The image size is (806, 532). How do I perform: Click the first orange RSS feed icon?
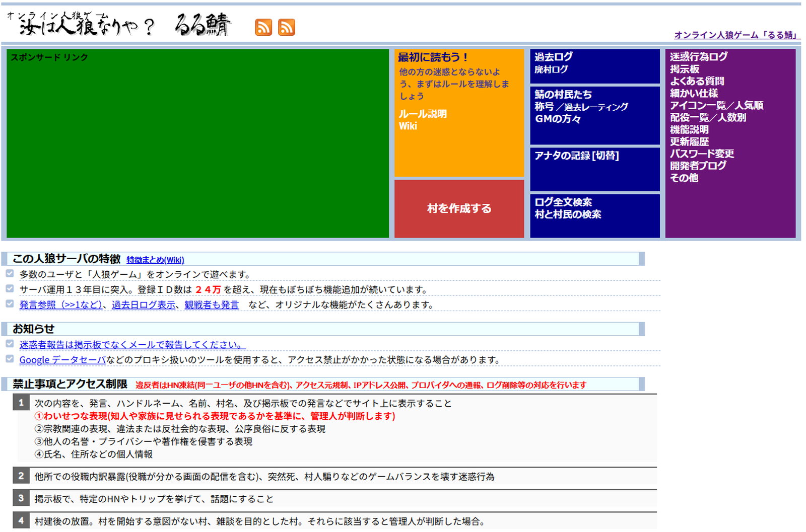click(263, 27)
